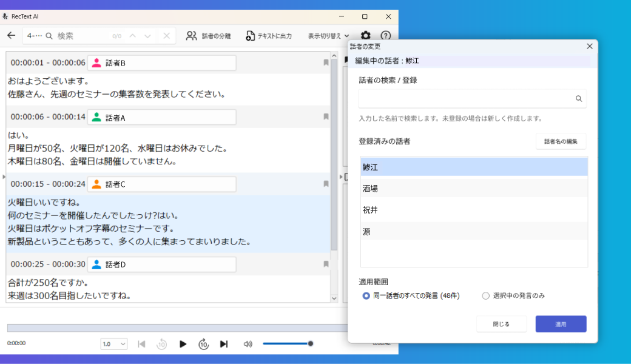The height and width of the screenshot is (364, 631).
Task: Play the audio recording
Action: (183, 343)
